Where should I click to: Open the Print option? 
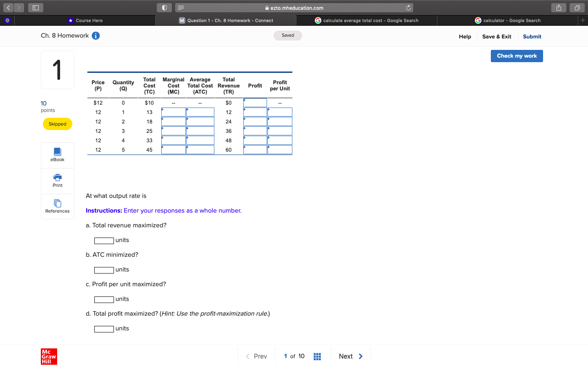click(x=57, y=180)
